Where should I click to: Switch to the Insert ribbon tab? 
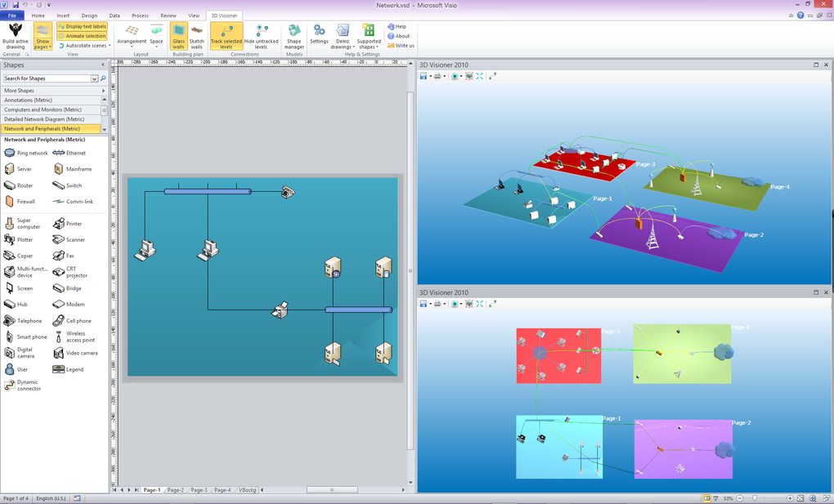click(63, 16)
